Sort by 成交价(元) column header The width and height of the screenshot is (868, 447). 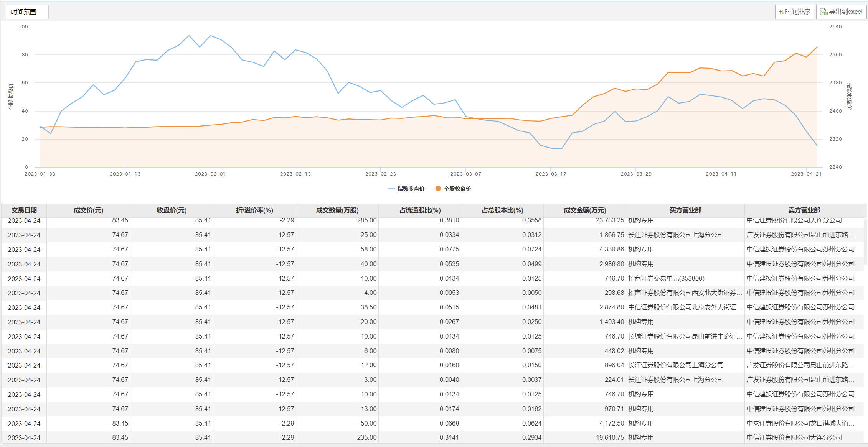(88, 210)
